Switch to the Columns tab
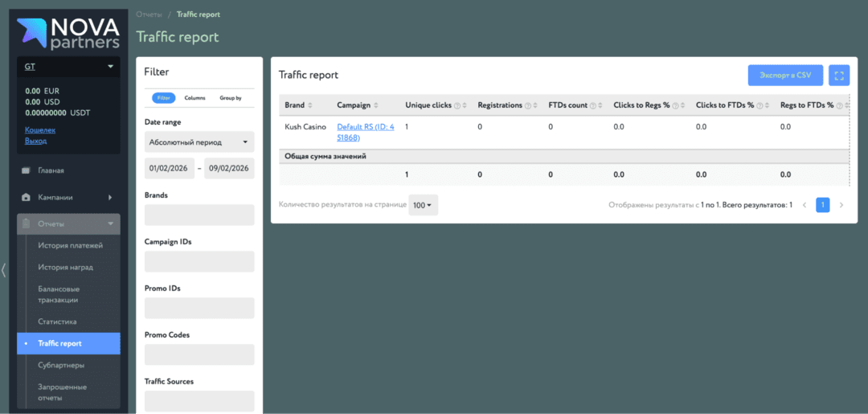868x414 pixels. pyautogui.click(x=194, y=98)
